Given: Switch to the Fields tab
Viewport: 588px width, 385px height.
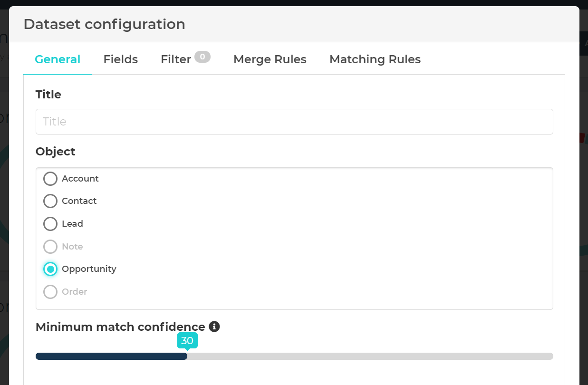Looking at the screenshot, I should click(x=120, y=59).
